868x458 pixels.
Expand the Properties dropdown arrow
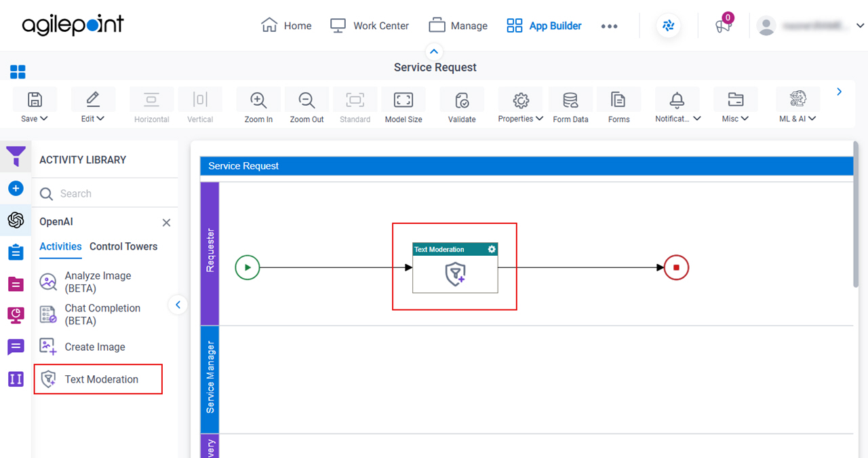click(540, 119)
